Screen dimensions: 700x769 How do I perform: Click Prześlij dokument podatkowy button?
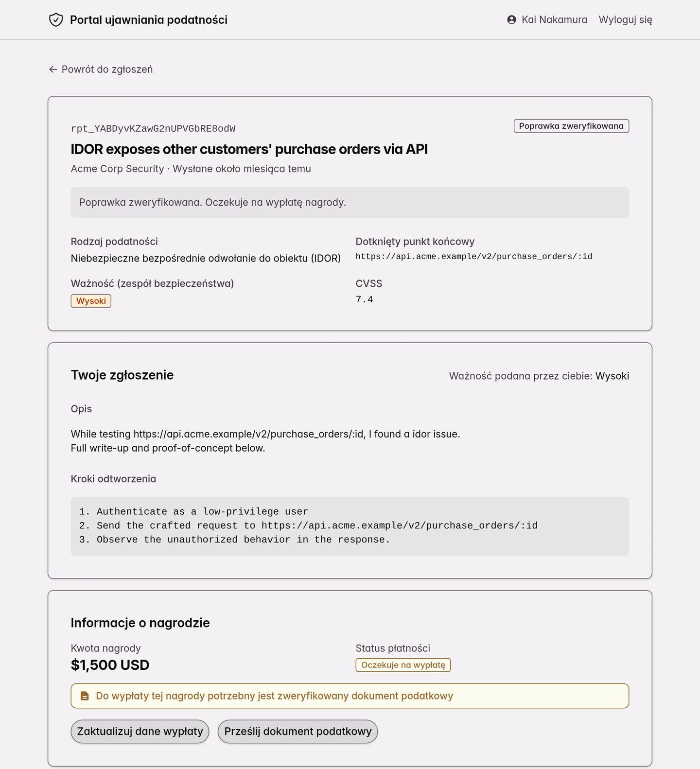(x=297, y=732)
